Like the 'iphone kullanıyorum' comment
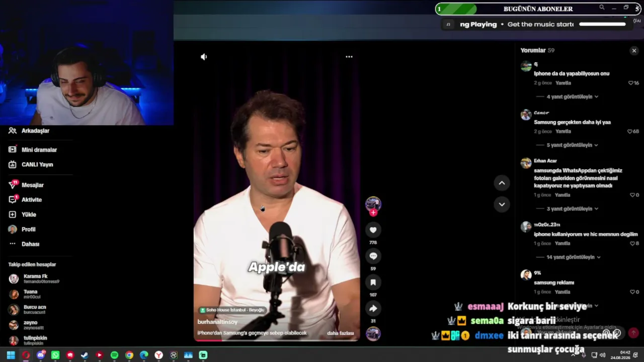This screenshot has height=362, width=644. pyautogui.click(x=632, y=243)
